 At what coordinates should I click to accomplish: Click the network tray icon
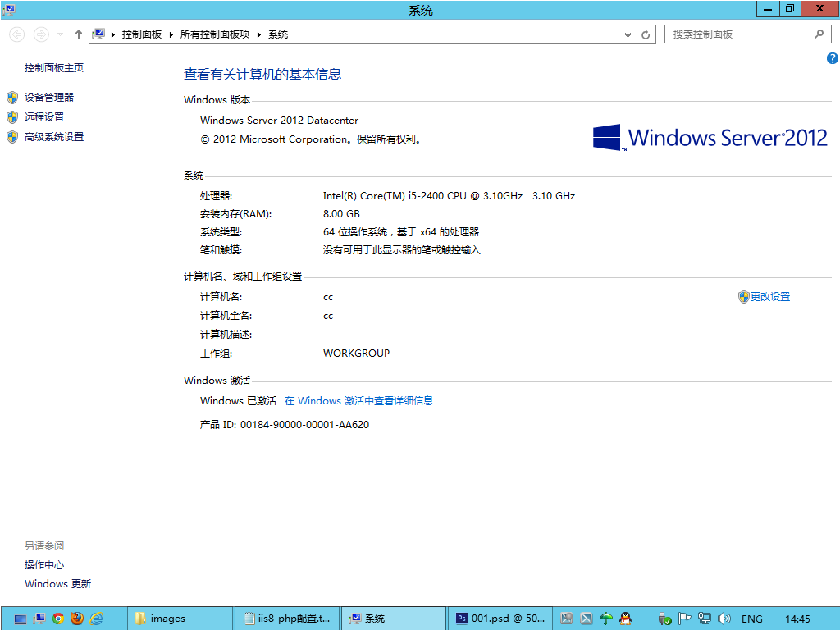coord(705,619)
